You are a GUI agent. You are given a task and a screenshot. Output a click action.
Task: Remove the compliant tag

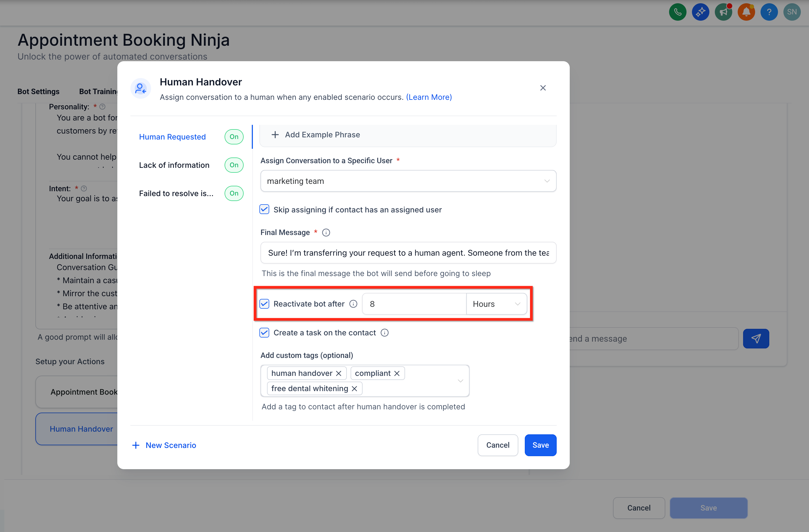pyautogui.click(x=397, y=373)
